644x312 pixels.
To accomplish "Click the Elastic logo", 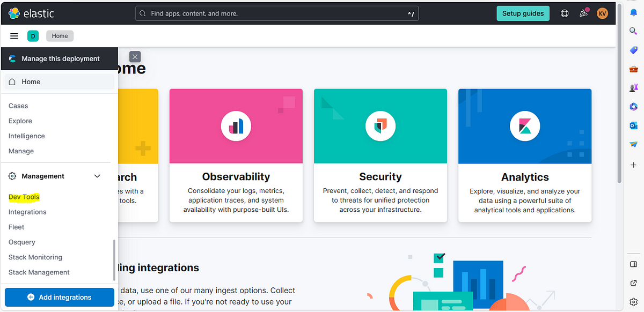I will pyautogui.click(x=32, y=13).
